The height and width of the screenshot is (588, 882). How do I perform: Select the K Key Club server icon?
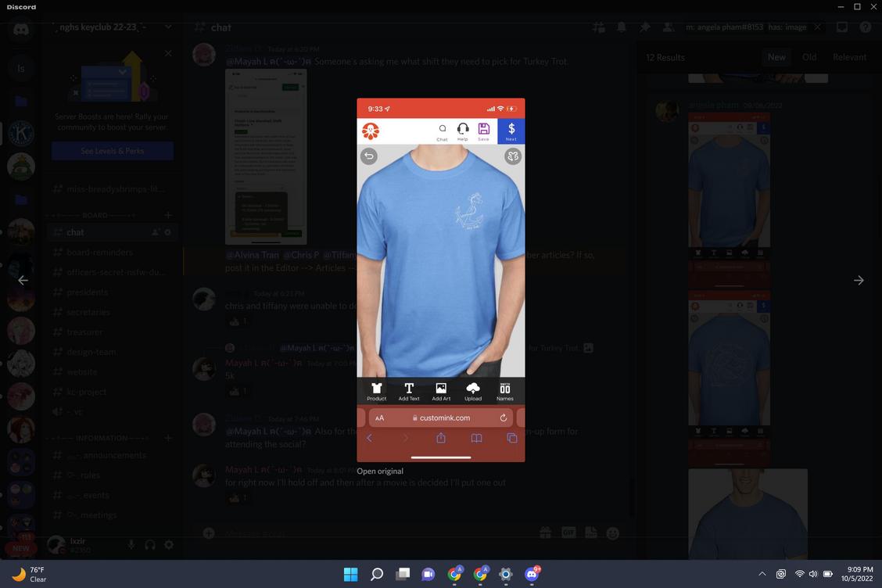click(21, 134)
